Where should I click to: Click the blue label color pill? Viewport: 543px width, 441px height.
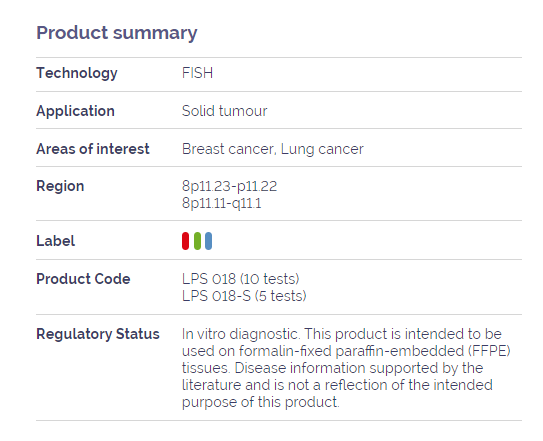tap(208, 241)
